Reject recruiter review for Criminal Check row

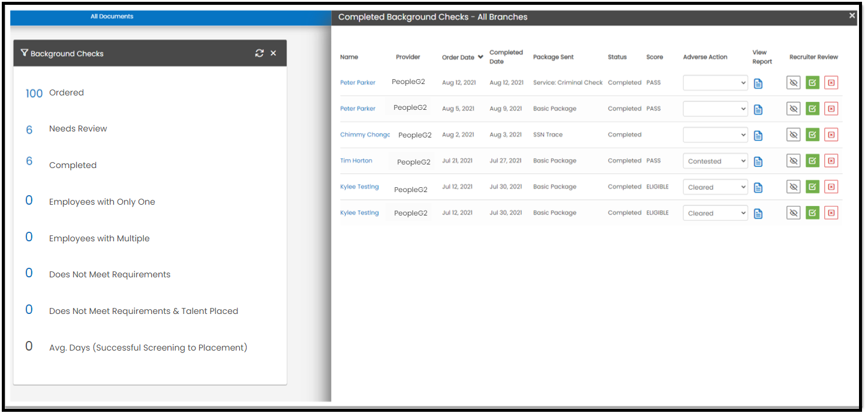click(x=831, y=83)
